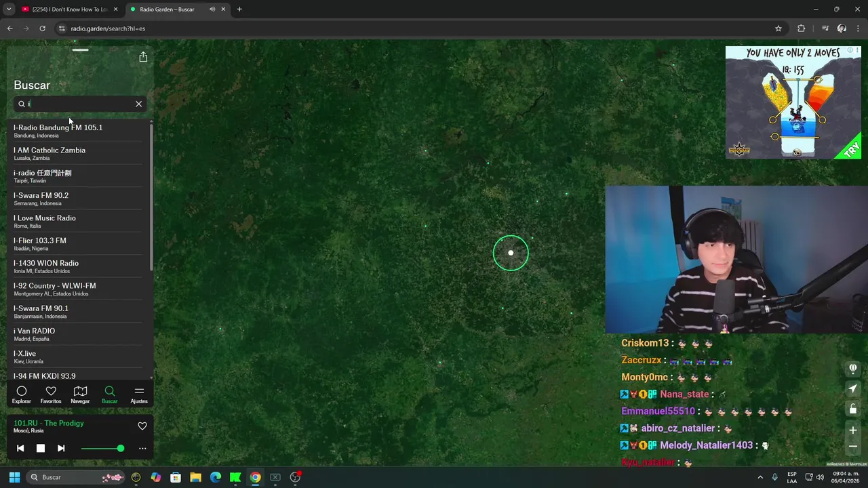This screenshot has height=488, width=868.
Task: Pick I-Flier 103.3 FM in Ibadán
Action: [78, 244]
